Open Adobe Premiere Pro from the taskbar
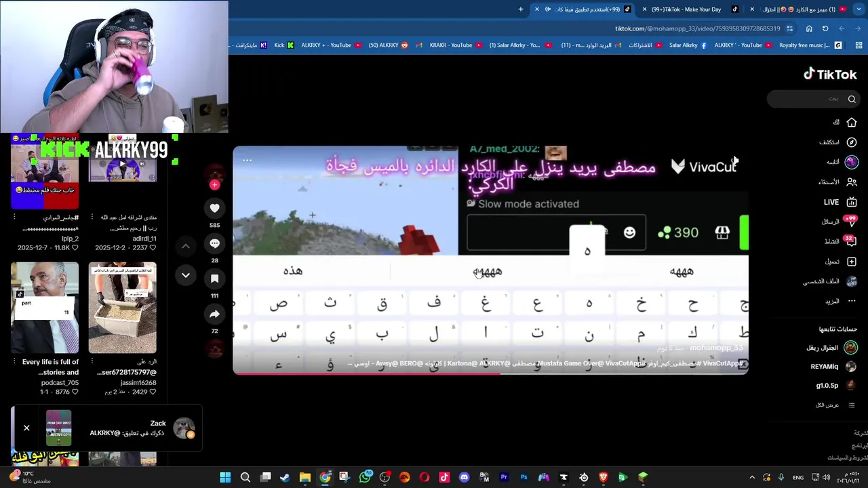 pos(504,477)
